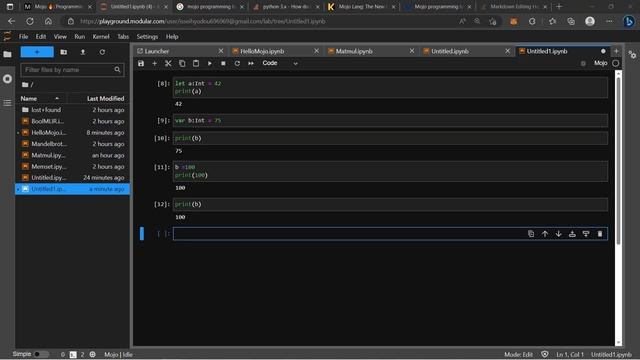Click browser back arrow

[11, 21]
